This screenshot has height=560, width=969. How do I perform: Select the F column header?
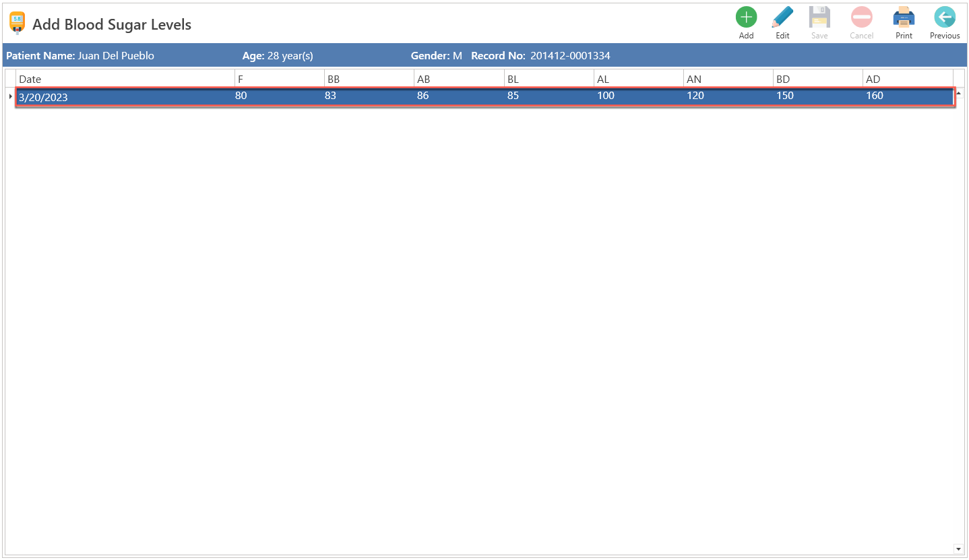point(279,79)
